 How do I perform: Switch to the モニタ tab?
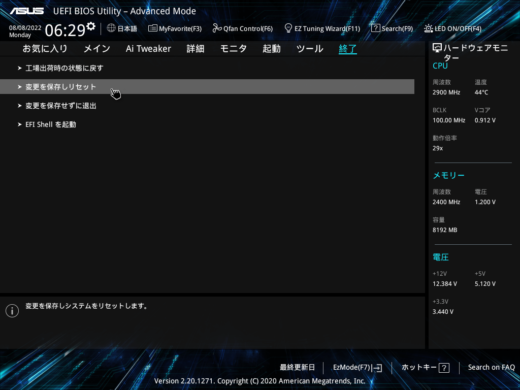coord(233,49)
